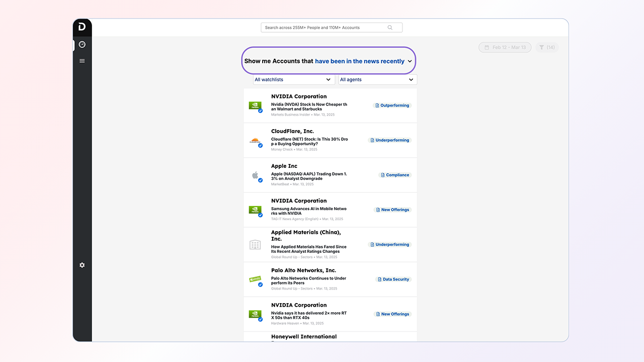Open the CloudFlare, Inc. account name
This screenshot has height=362, width=644.
(292, 131)
